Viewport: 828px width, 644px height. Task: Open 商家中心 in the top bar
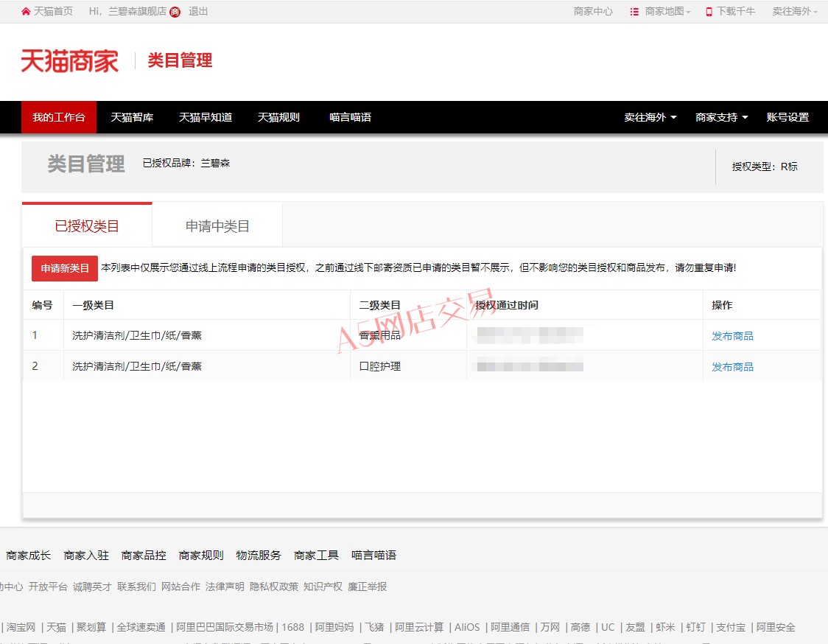[593, 12]
